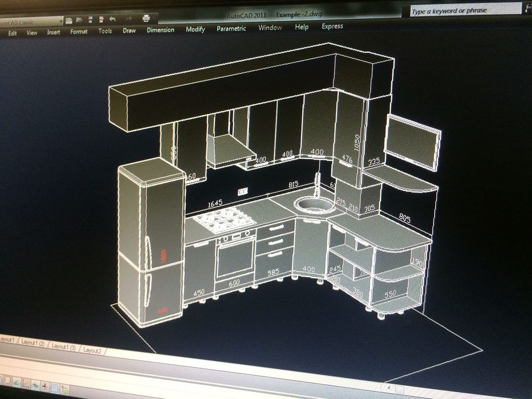Switch to the Layout1 (2) tab
The height and width of the screenshot is (399, 532).
(x=33, y=343)
